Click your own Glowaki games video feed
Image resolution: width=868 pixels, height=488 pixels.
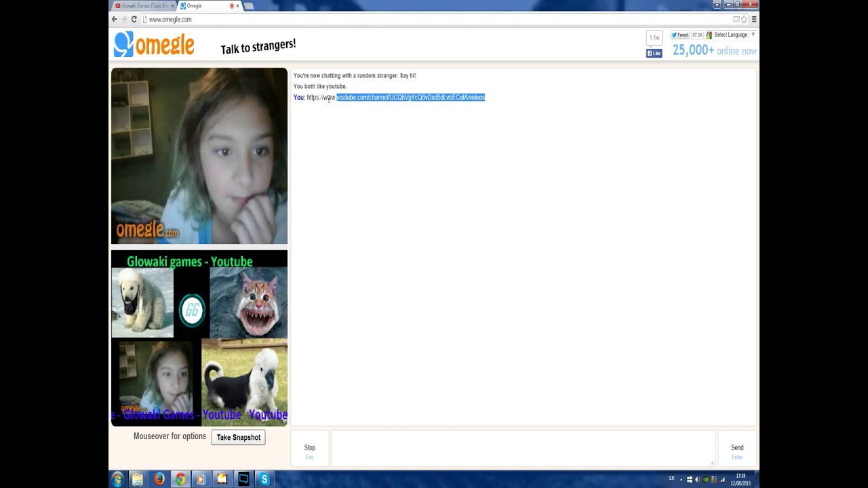point(199,338)
